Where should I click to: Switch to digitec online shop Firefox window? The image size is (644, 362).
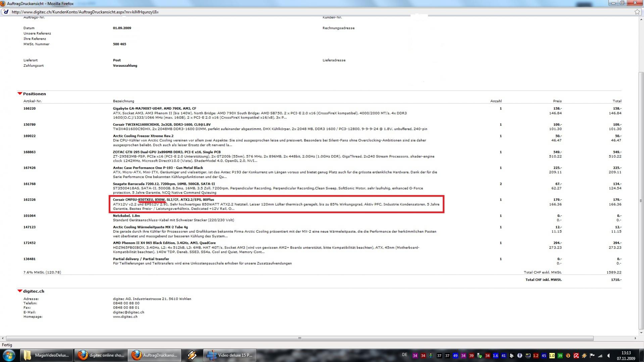pyautogui.click(x=101, y=355)
